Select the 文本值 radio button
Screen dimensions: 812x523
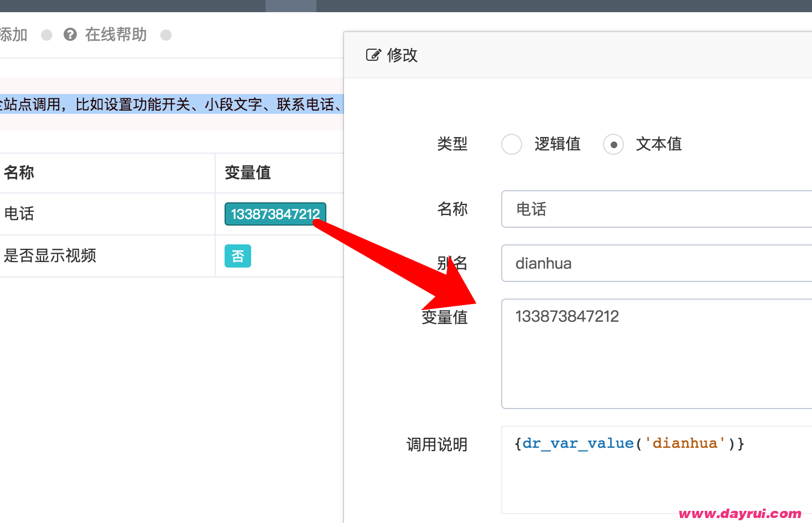(613, 144)
